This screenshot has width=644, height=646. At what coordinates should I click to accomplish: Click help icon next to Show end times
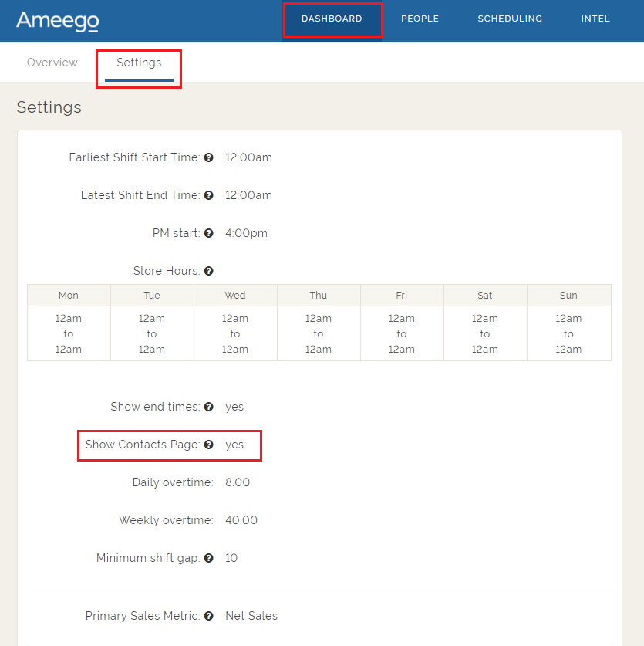coord(208,407)
